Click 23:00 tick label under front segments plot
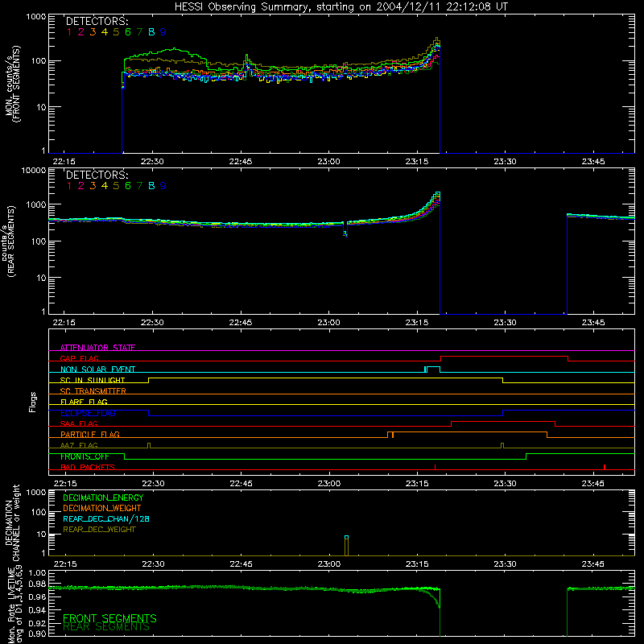This screenshot has height=644, width=644. (328, 162)
